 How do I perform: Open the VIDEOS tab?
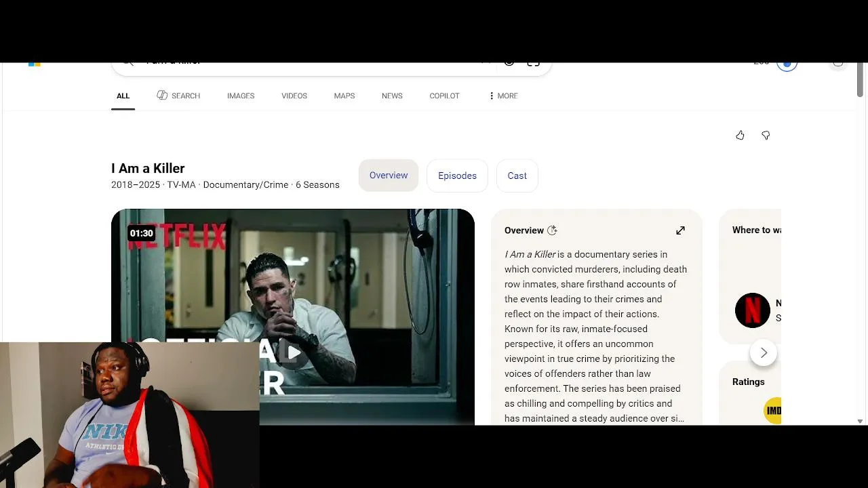point(294,96)
